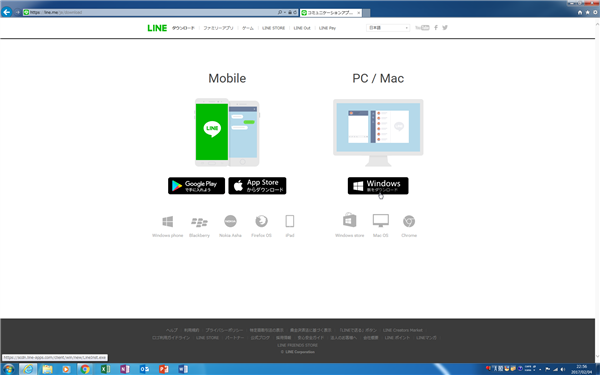Open Excel from the taskbar
600x375 pixels.
coord(105,369)
